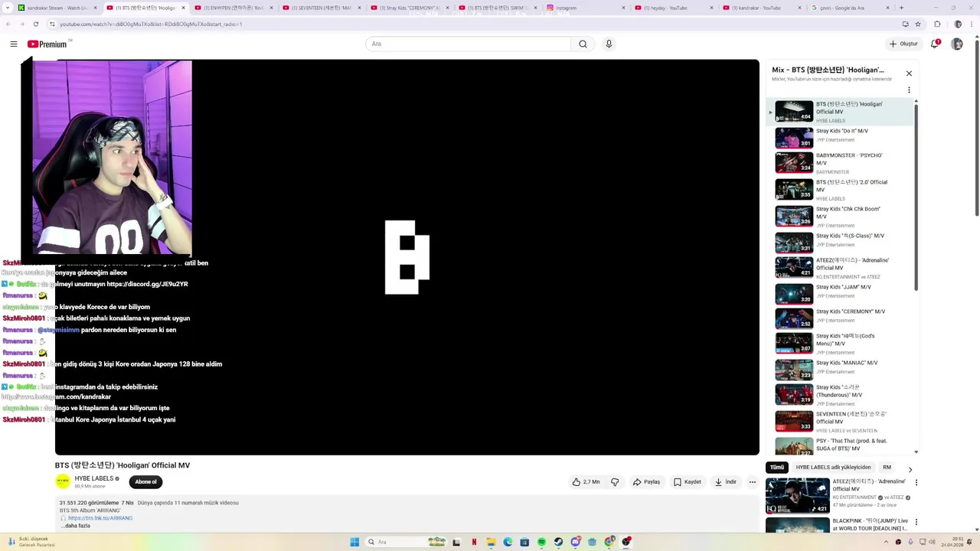Switch to çeviri Google'da Ara tab
The image size is (980, 551).
pyautogui.click(x=848, y=8)
